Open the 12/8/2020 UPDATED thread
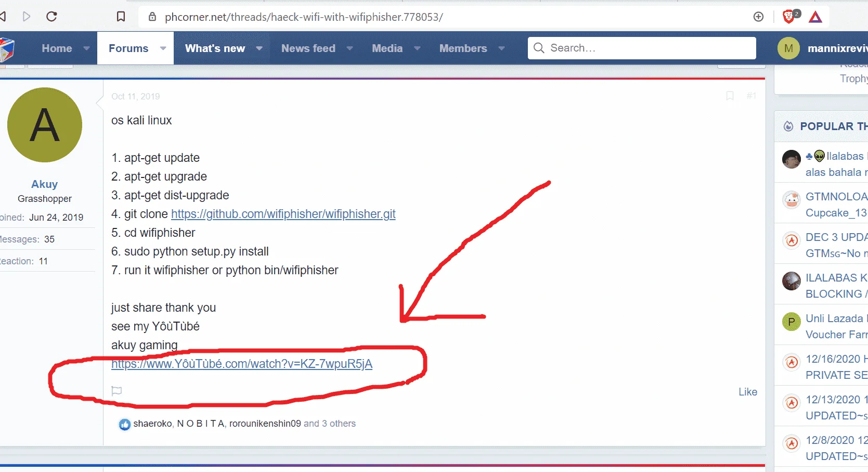The width and height of the screenshot is (868, 472). point(836,448)
